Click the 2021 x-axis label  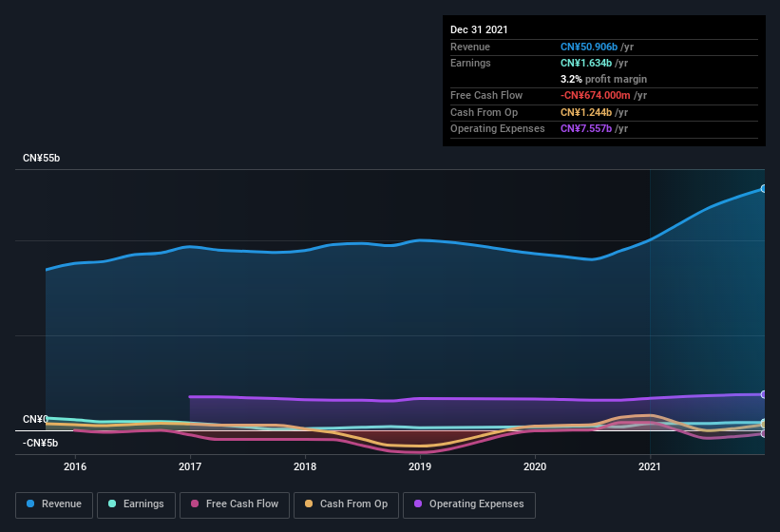coord(650,466)
